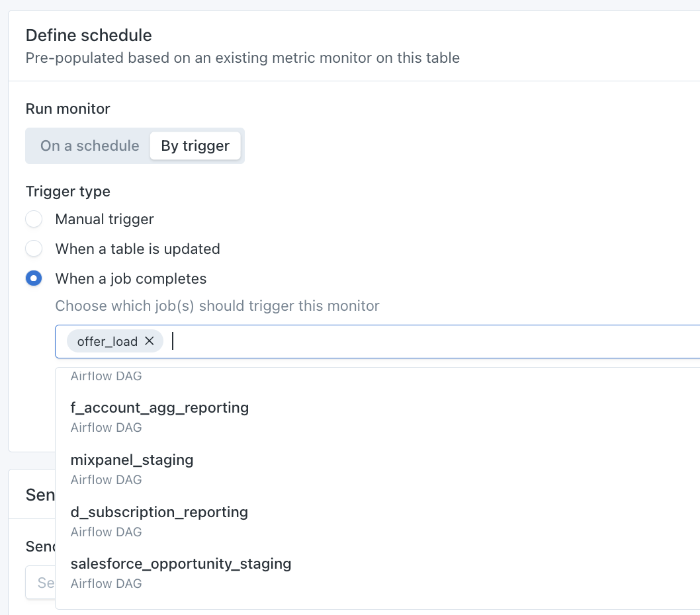Remove the offer_load job chip
The image size is (700, 615).
pyautogui.click(x=150, y=341)
